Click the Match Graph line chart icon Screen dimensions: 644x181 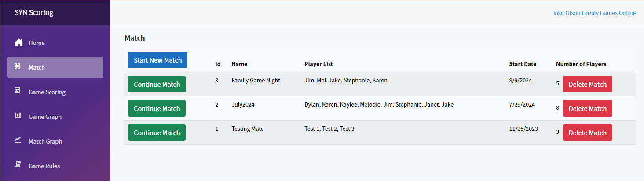pos(18,141)
